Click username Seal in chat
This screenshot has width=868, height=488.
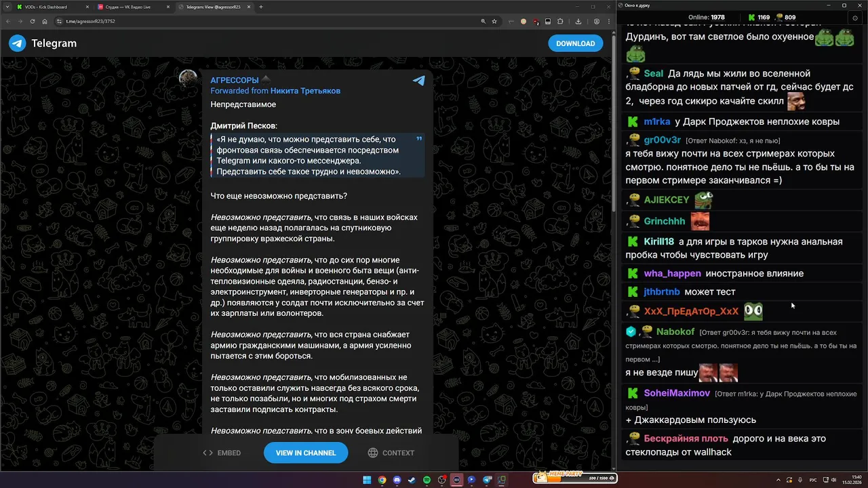654,73
